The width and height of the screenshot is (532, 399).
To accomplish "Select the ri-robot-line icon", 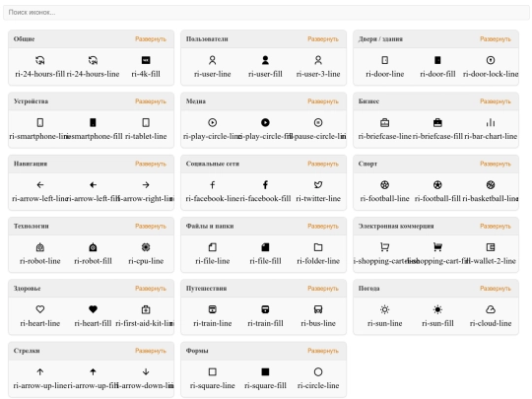I will point(40,247).
